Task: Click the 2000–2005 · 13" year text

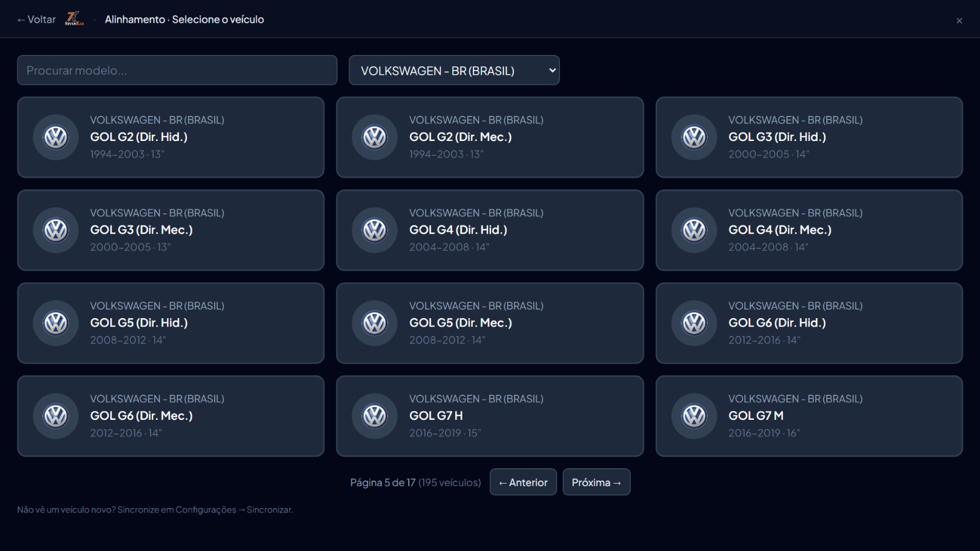Action: (130, 248)
